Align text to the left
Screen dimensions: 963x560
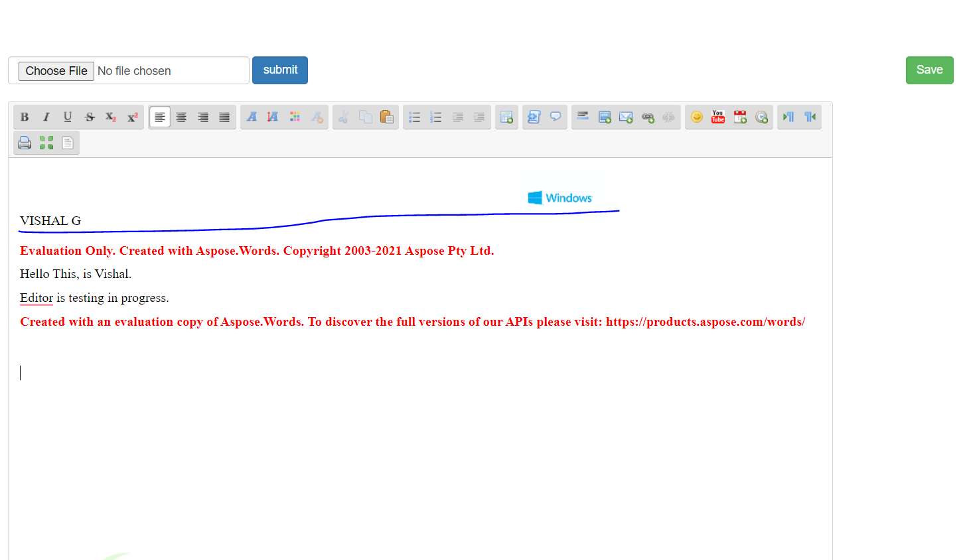pos(160,117)
